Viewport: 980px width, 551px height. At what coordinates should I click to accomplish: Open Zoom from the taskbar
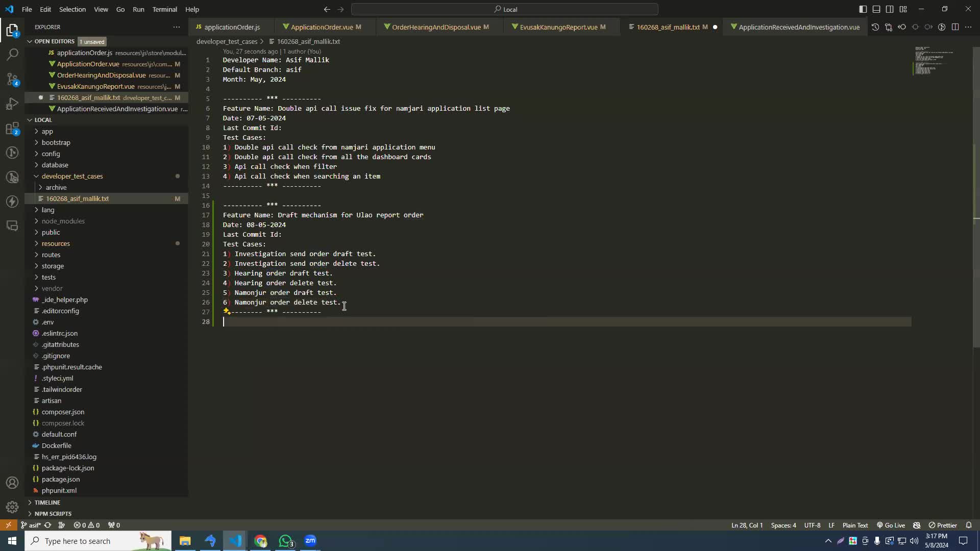[310, 541]
